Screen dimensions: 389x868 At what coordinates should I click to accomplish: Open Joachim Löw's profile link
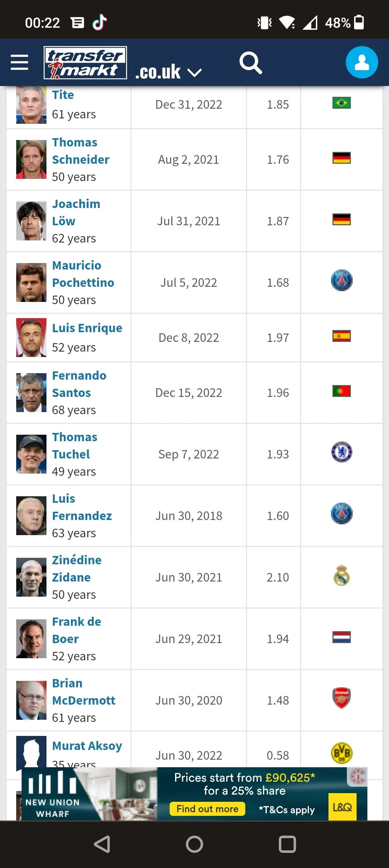[76, 212]
